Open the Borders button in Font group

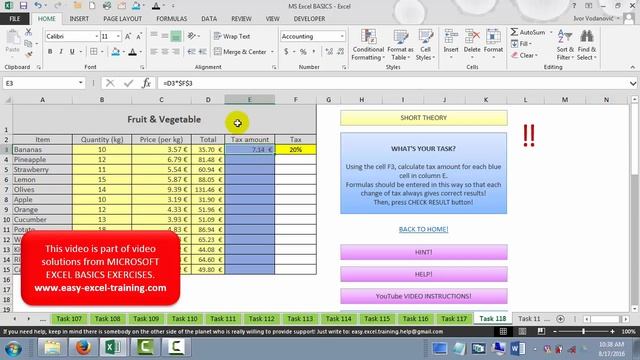point(93,52)
